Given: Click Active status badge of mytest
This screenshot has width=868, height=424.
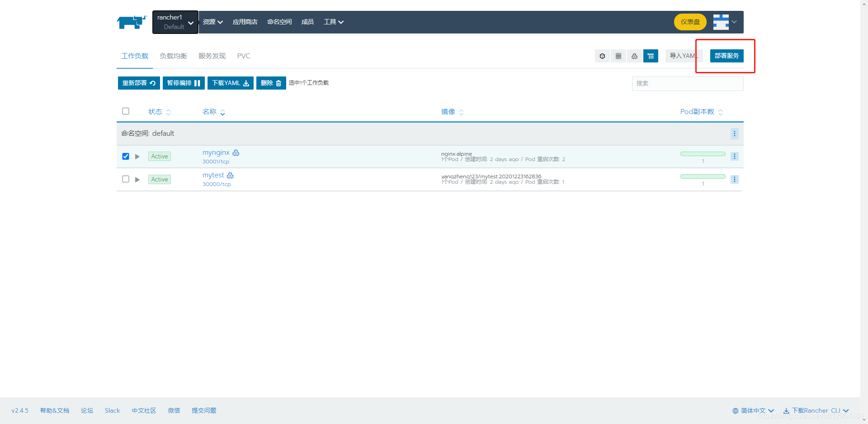Looking at the screenshot, I should (x=160, y=180).
